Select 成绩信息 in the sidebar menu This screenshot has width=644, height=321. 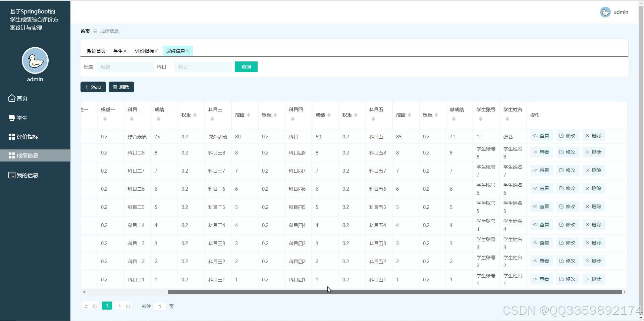(x=35, y=155)
